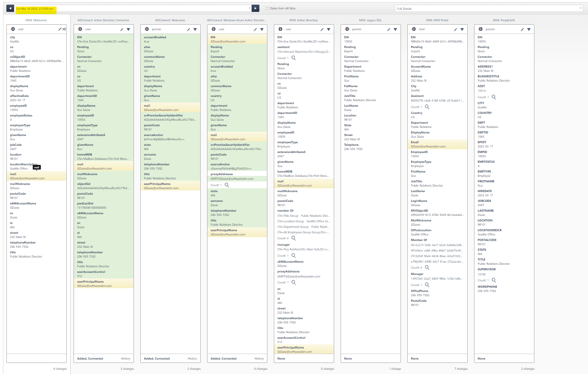
Task: Click sourceAnchor row in ADConnect: Metaverse panel
Action: (x=170, y=137)
